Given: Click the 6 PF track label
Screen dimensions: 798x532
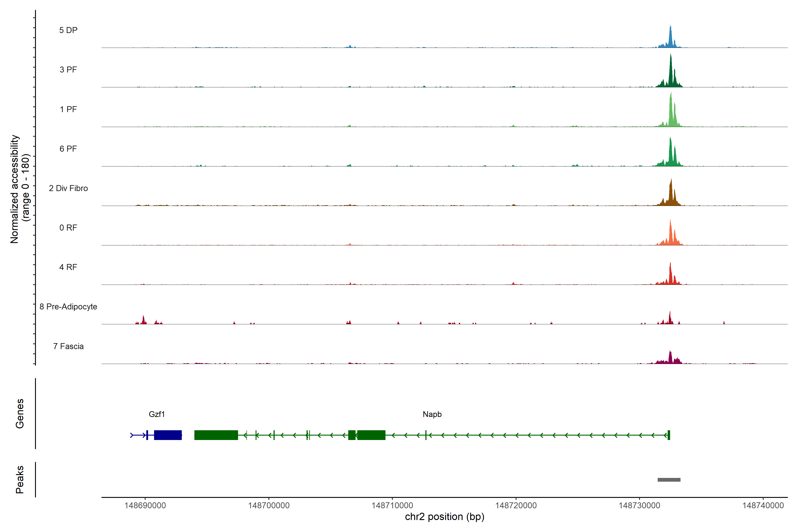Looking at the screenshot, I should click(x=68, y=149).
